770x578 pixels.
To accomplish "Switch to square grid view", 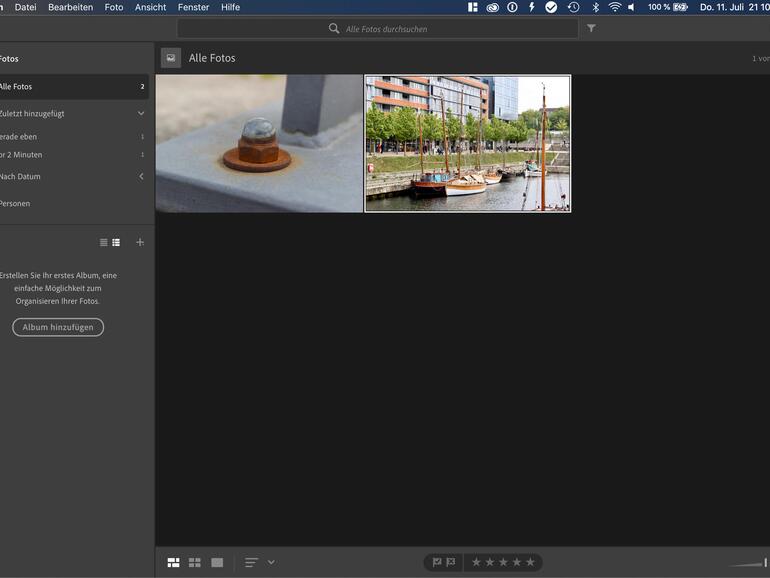I will 195,562.
